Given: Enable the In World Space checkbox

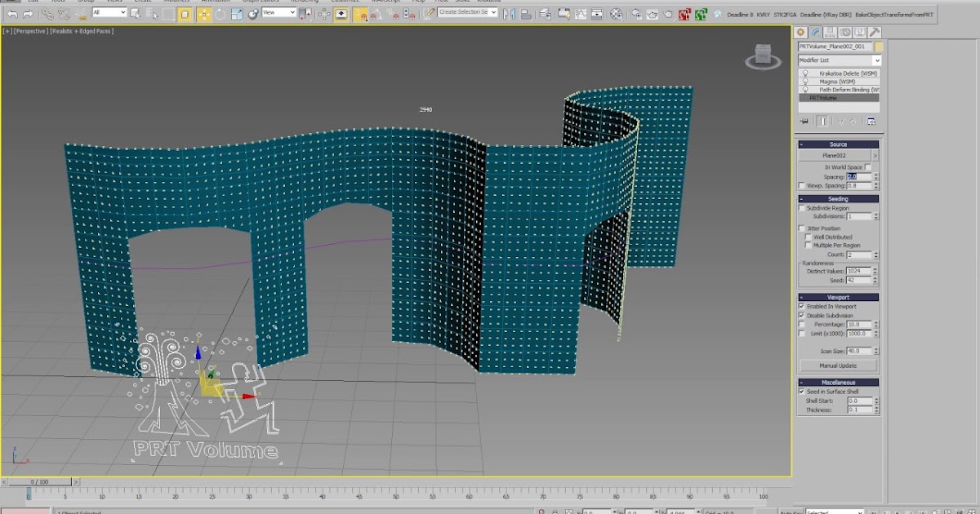Looking at the screenshot, I should click(x=867, y=167).
